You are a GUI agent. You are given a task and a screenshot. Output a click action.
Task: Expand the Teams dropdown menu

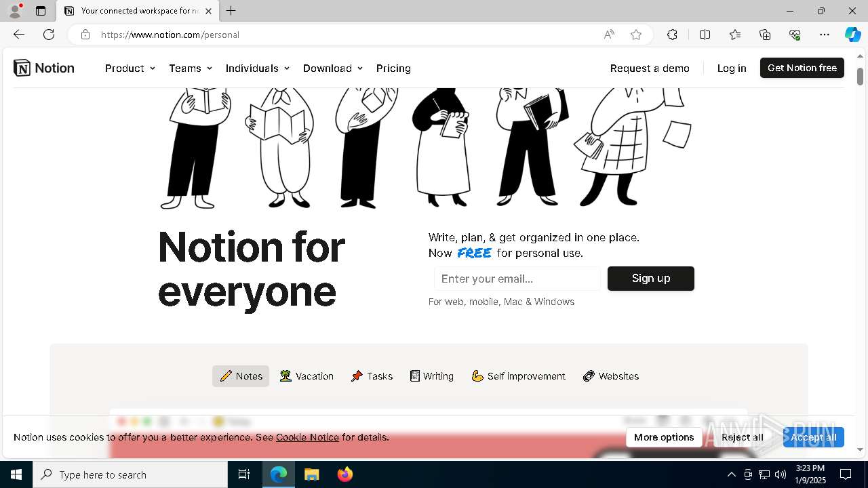191,68
